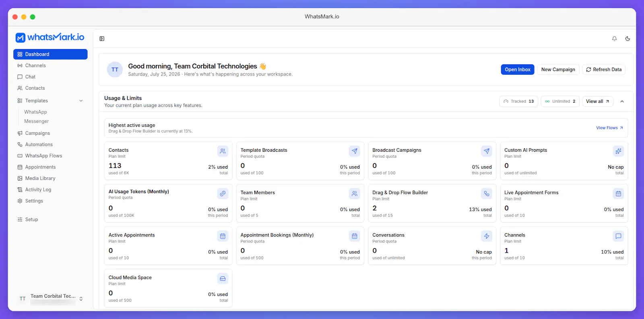644x319 pixels.
Task: Click the AI Usage Tokens coin icon
Action: (223, 193)
